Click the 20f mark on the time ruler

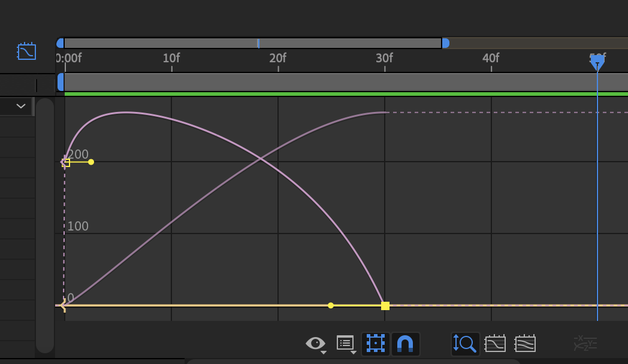pyautogui.click(x=277, y=58)
